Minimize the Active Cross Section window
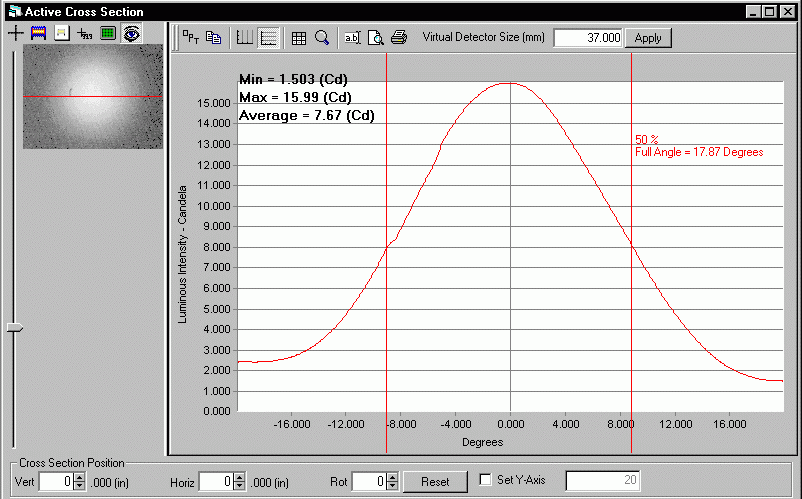 click(x=753, y=12)
